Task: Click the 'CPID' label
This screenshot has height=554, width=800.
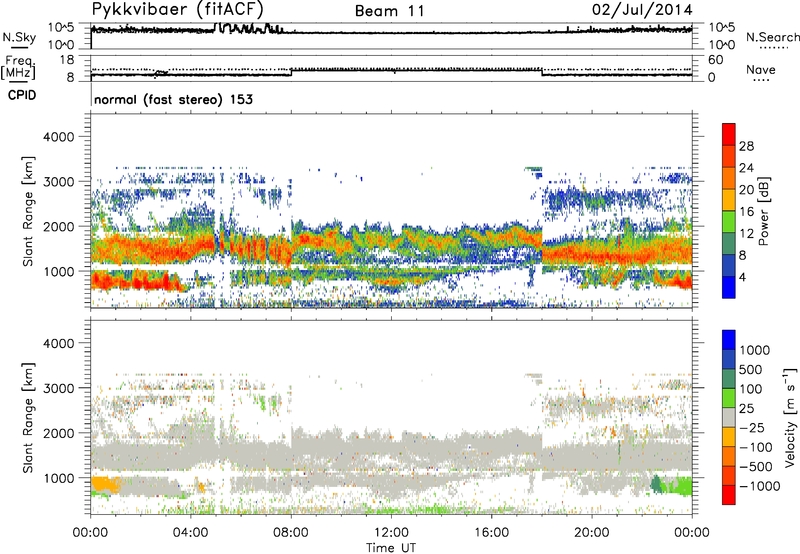Action: [22, 95]
